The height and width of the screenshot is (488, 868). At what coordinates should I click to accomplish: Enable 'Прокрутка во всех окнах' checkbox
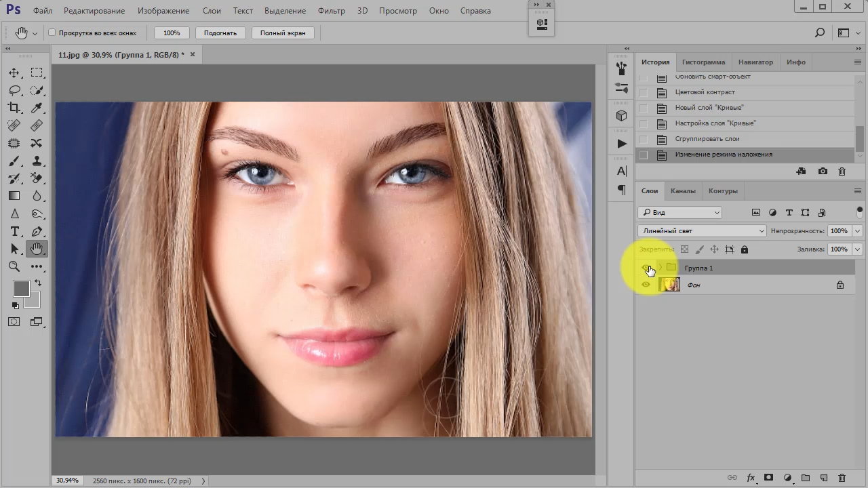point(52,33)
